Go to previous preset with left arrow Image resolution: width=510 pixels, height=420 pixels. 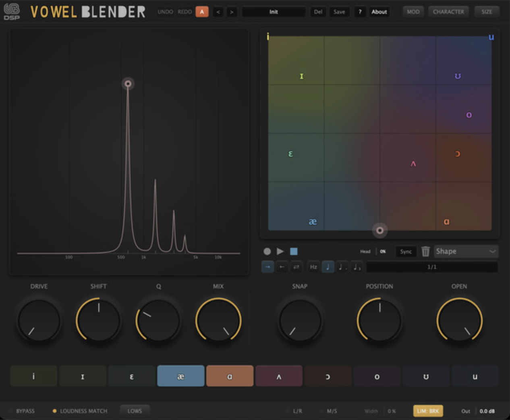coord(218,12)
